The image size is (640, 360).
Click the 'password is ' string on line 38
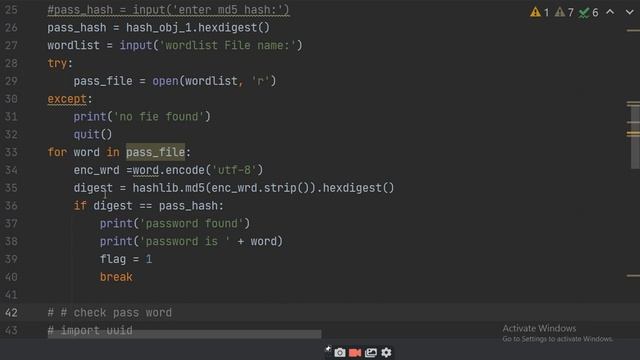[185, 242]
